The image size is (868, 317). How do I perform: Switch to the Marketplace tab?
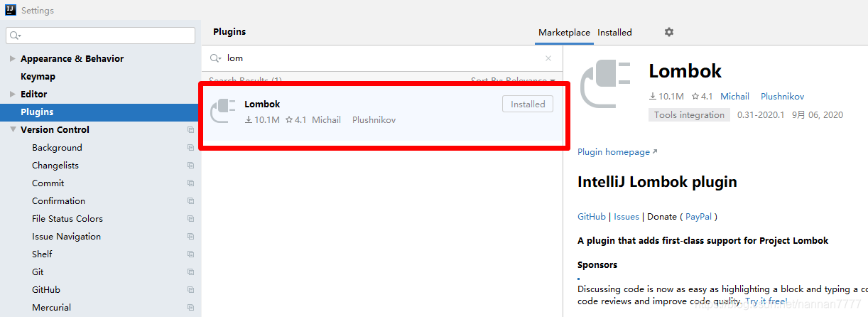(564, 33)
